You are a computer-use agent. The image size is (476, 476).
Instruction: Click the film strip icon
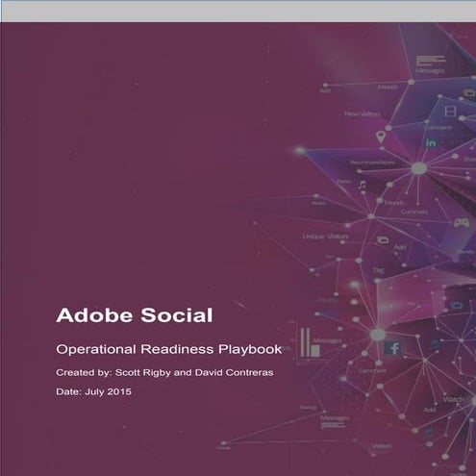[x=450, y=112]
